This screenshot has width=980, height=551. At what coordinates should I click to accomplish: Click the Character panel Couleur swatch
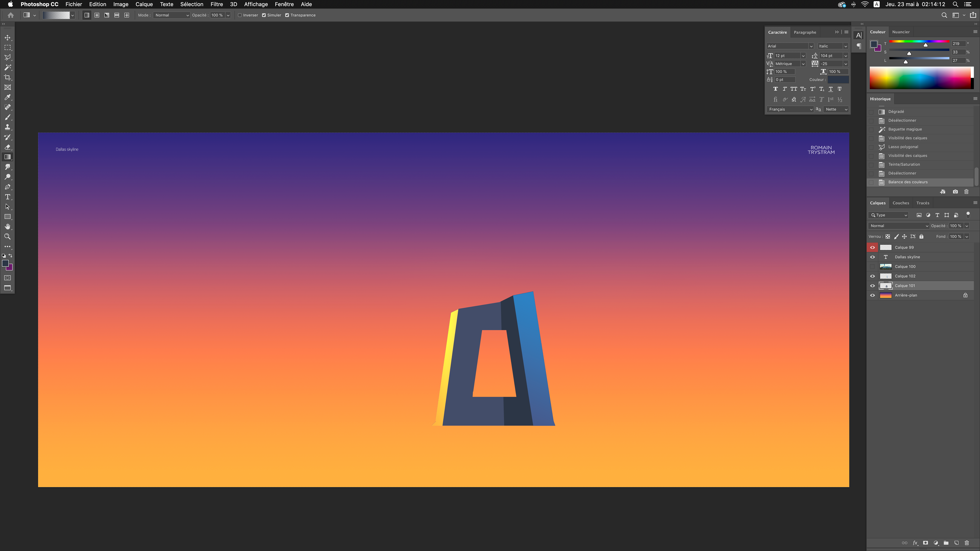[x=838, y=80]
